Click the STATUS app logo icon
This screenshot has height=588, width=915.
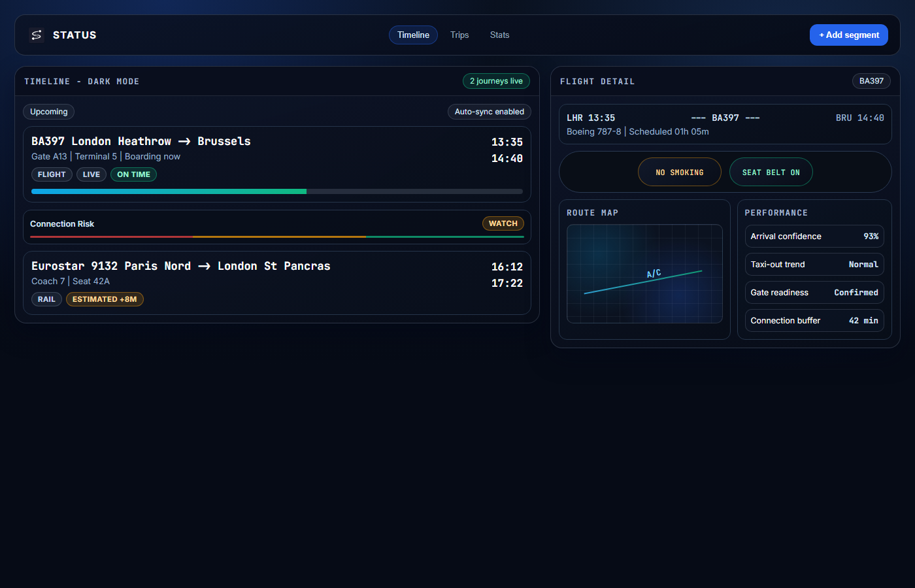pos(37,35)
